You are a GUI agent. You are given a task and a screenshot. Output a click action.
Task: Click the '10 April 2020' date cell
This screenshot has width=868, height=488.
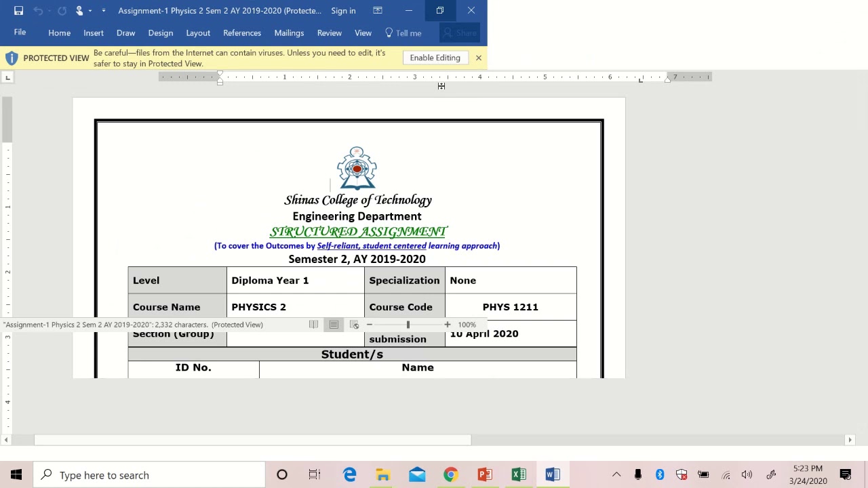(511, 333)
